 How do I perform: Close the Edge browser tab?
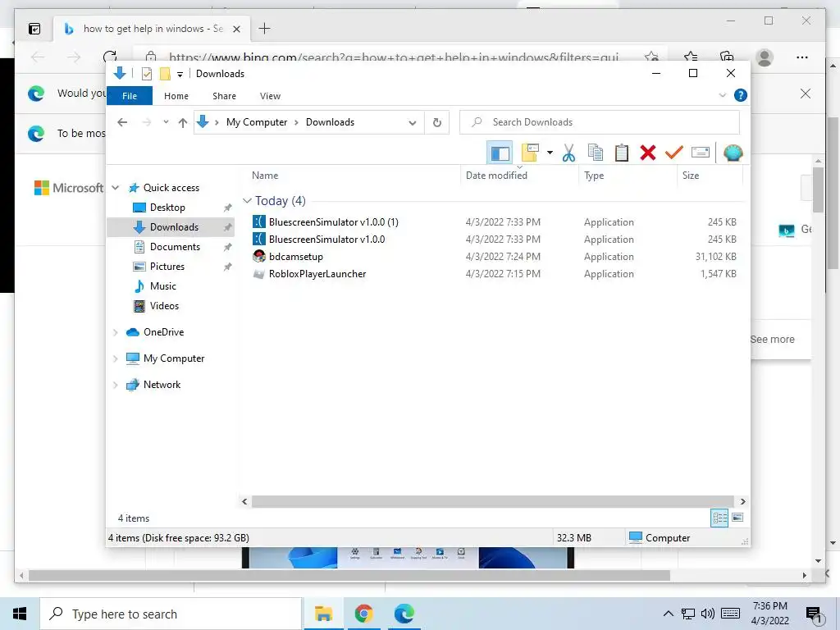pyautogui.click(x=237, y=29)
